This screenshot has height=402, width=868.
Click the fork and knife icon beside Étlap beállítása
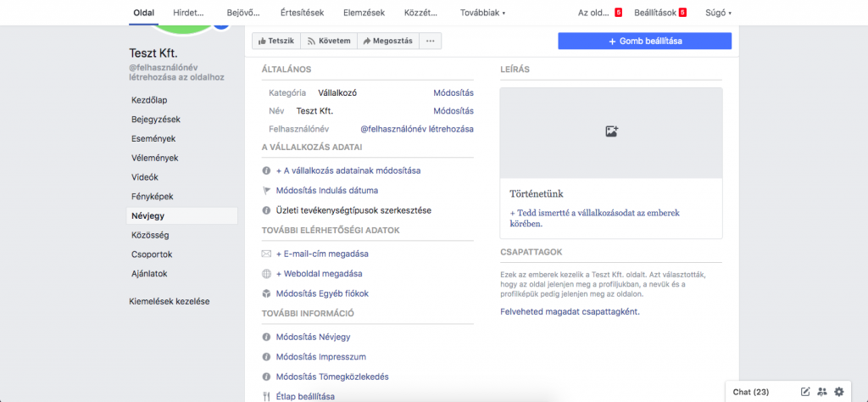(265, 396)
